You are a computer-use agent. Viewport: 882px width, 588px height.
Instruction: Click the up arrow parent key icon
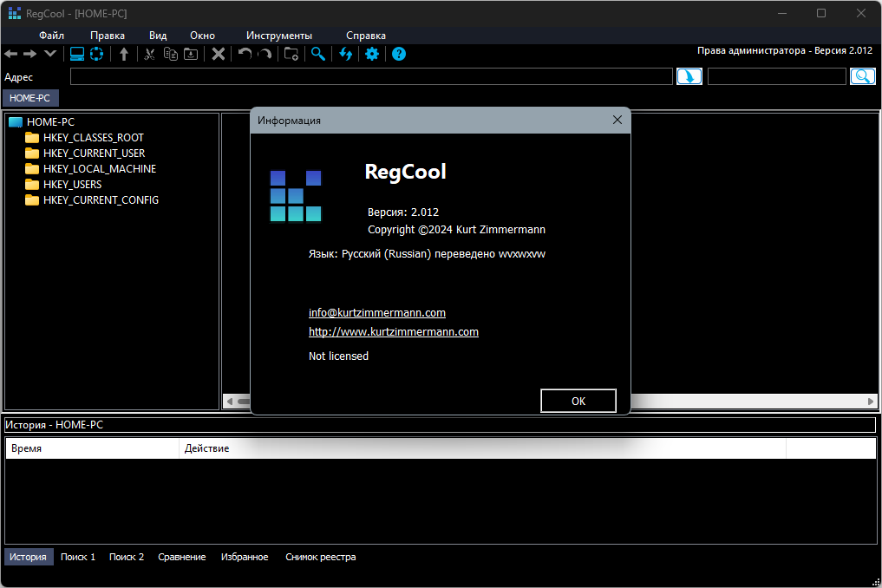tap(124, 54)
